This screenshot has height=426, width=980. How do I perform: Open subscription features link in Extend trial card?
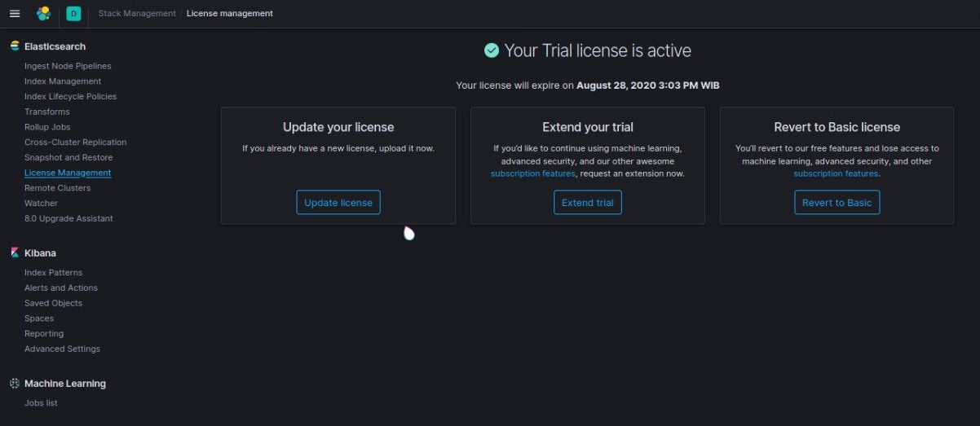pyautogui.click(x=532, y=173)
